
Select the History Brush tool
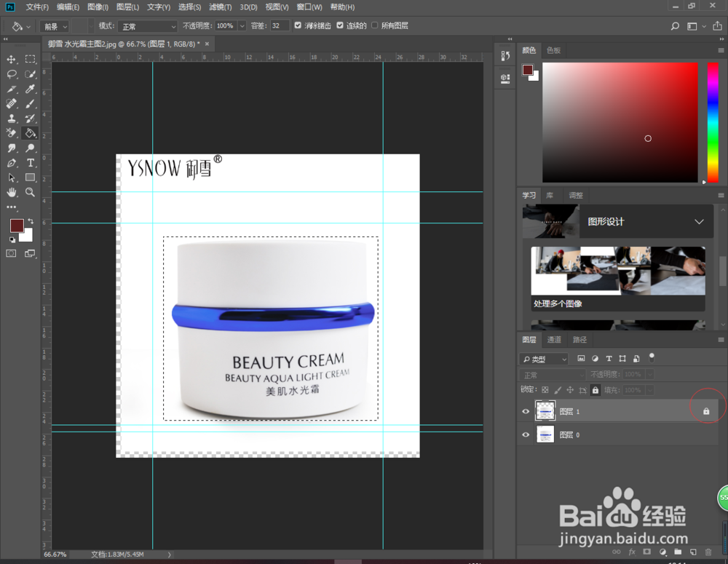[x=30, y=119]
